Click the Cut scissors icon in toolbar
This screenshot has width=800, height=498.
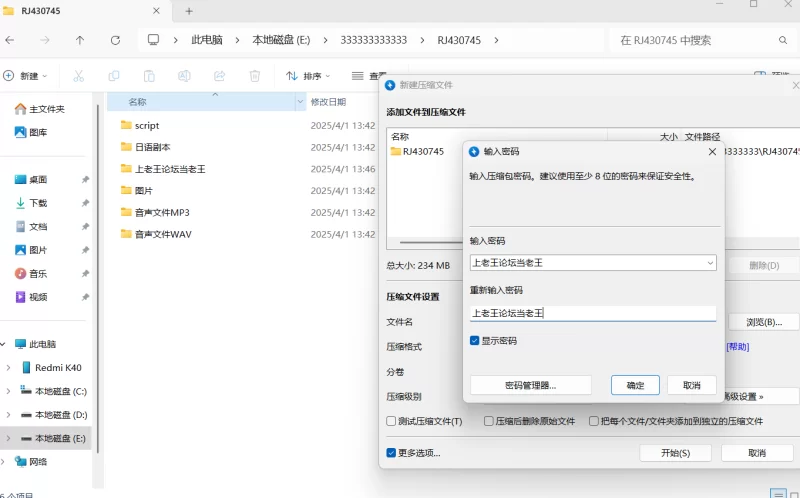(x=79, y=76)
